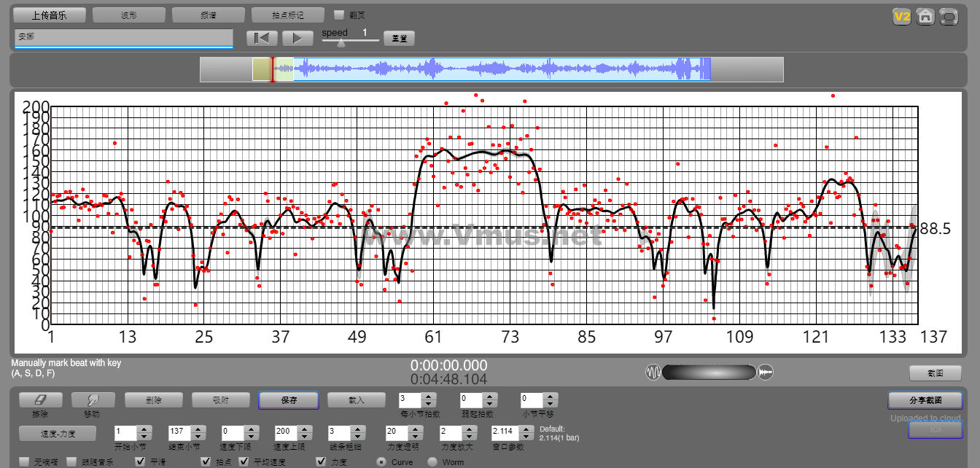The image size is (980, 468).
Task: Click the duration readout 0:04:48.104
Action: click(448, 379)
